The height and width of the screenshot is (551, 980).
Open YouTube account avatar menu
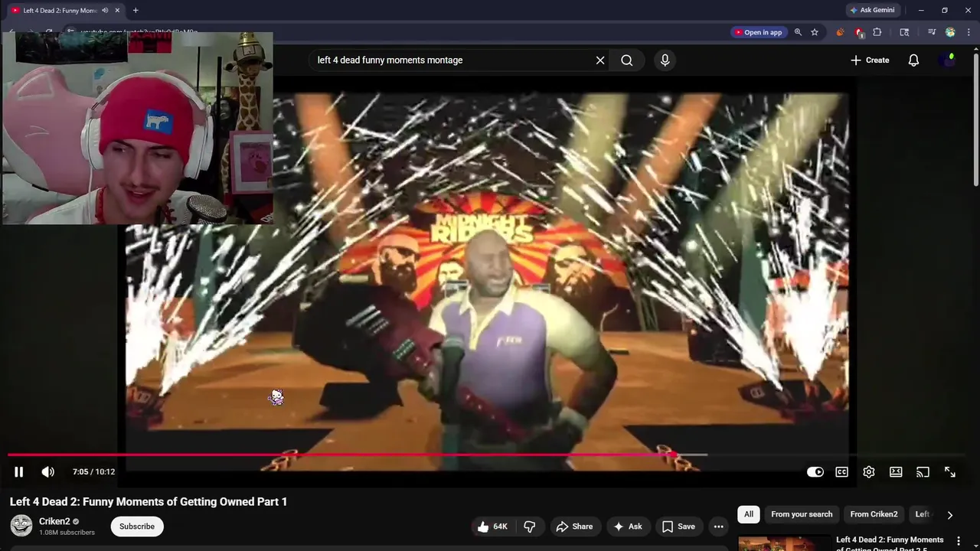[x=949, y=60]
